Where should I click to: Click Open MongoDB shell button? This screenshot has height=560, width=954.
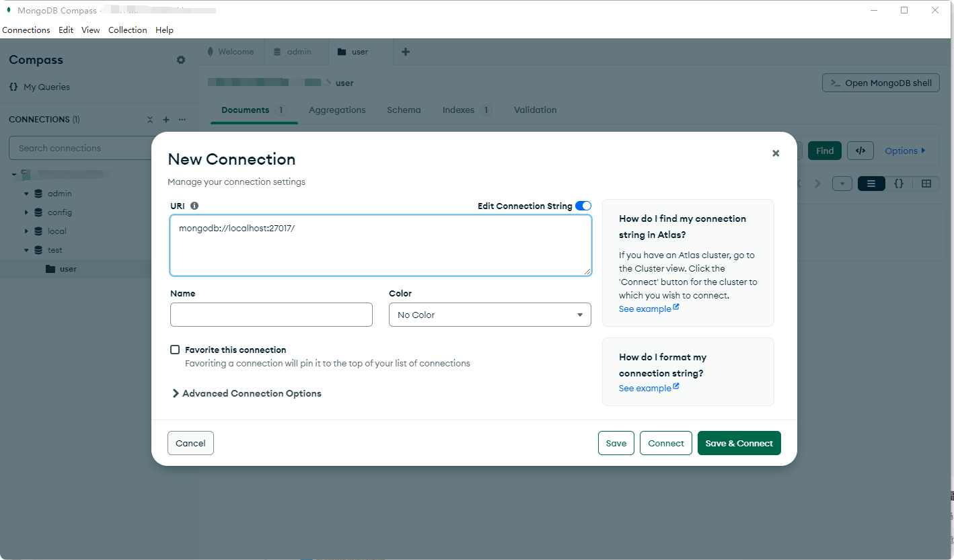[881, 83]
